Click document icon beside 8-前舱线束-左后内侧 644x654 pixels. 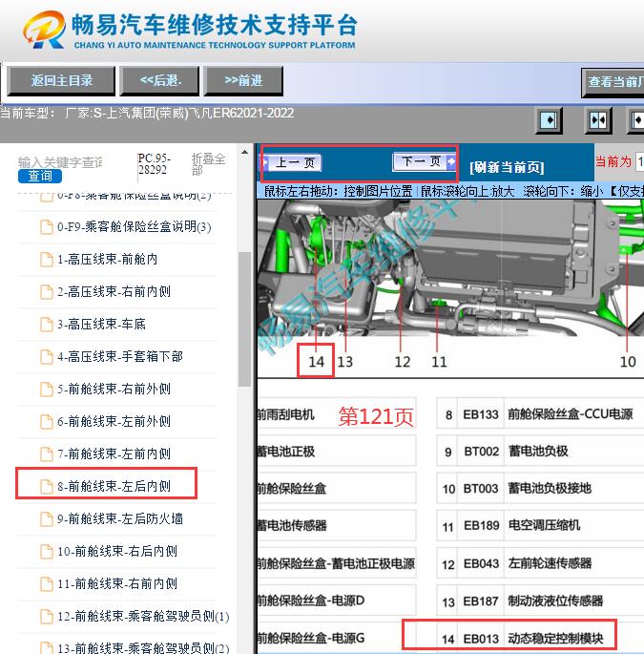tap(46, 487)
